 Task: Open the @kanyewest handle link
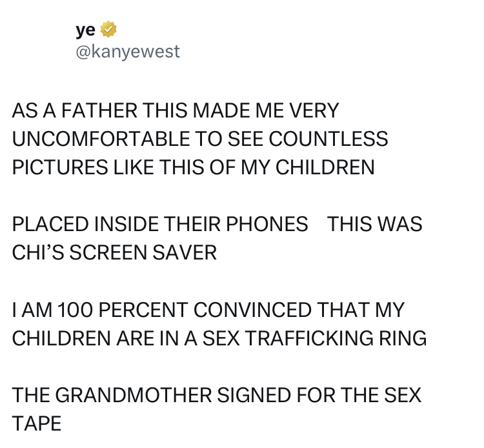pyautogui.click(x=128, y=51)
